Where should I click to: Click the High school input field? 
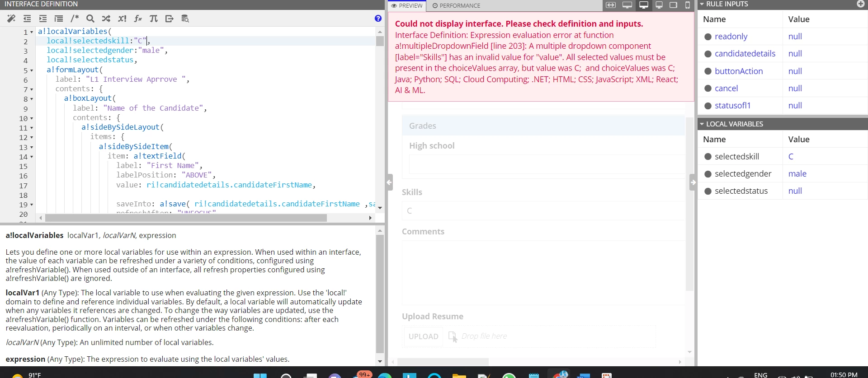[x=547, y=164]
